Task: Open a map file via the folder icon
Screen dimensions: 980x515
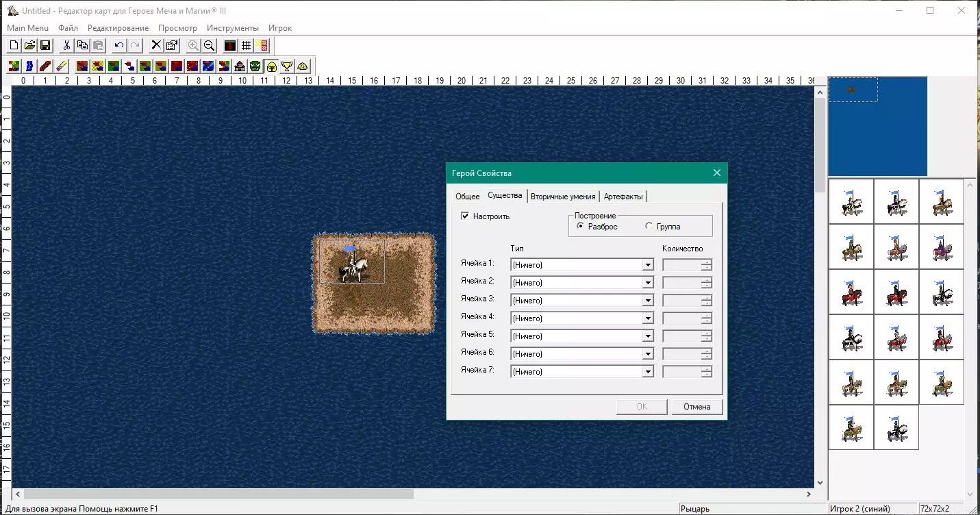Action: 29,46
